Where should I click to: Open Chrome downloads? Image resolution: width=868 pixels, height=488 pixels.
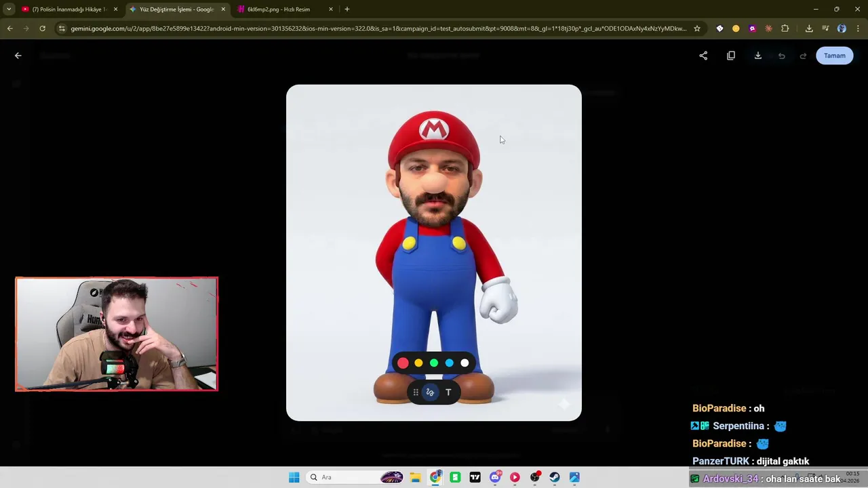coord(809,28)
